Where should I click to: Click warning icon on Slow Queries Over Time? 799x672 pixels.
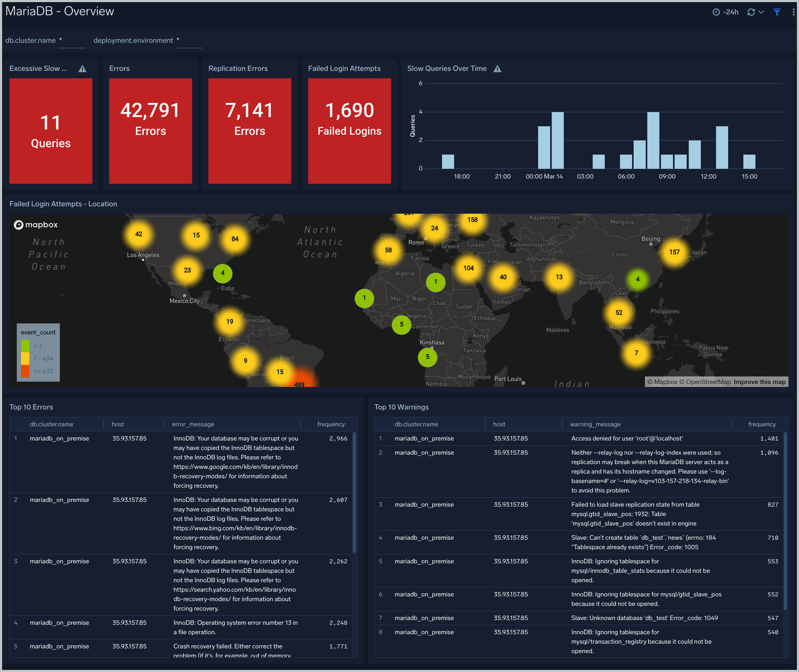coord(497,69)
